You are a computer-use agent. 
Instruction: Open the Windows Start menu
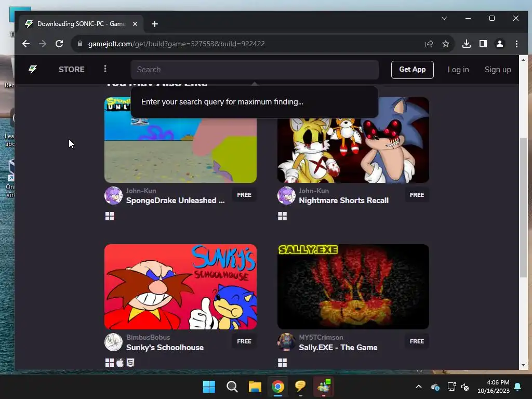(209, 387)
